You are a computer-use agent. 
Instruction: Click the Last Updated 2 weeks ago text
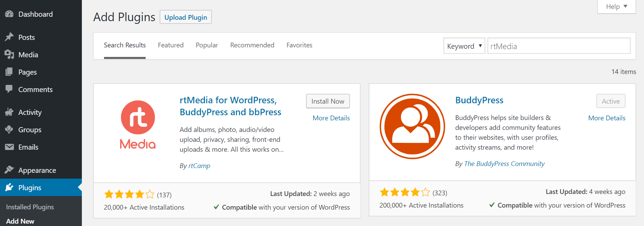point(310,194)
